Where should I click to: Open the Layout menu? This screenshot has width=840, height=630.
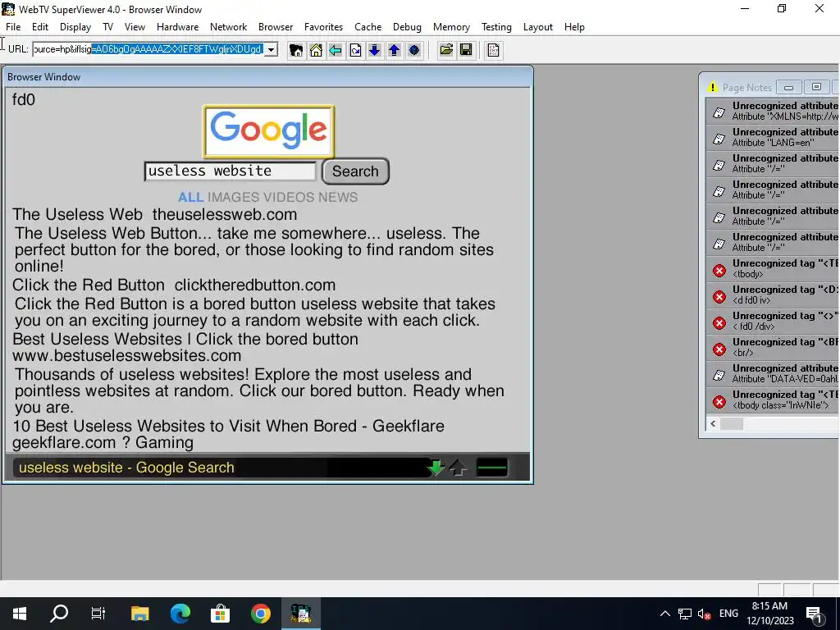coord(538,27)
